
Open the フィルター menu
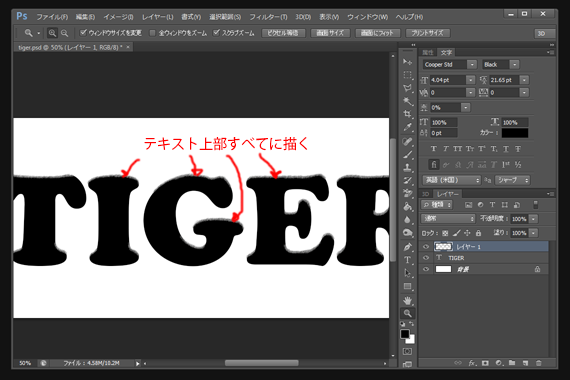tap(268, 17)
